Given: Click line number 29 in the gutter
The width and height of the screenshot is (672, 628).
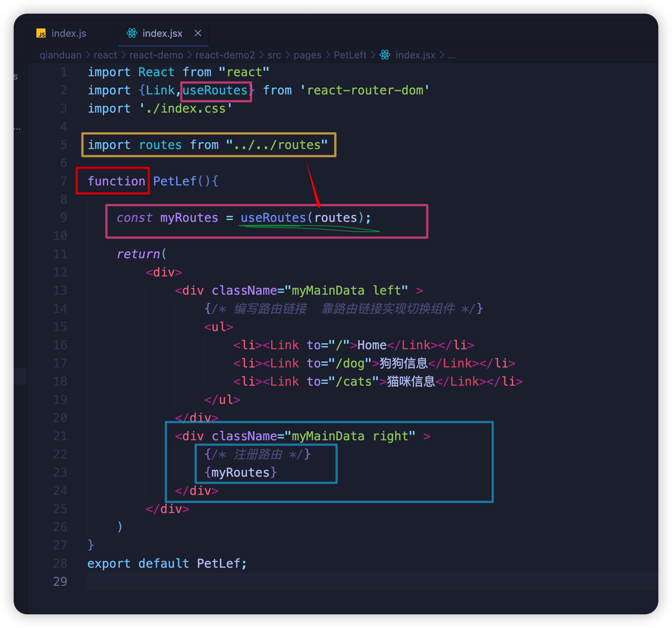Looking at the screenshot, I should click(60, 582).
